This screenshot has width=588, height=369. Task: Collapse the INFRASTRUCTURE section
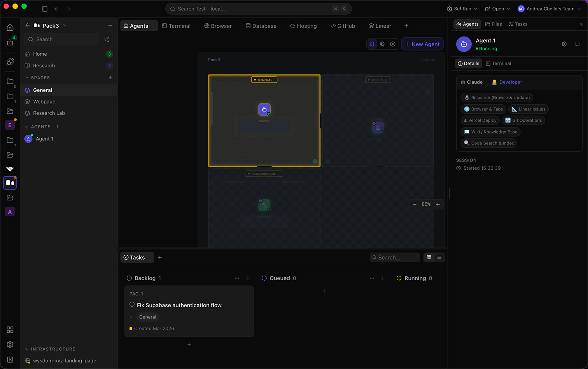click(26, 349)
